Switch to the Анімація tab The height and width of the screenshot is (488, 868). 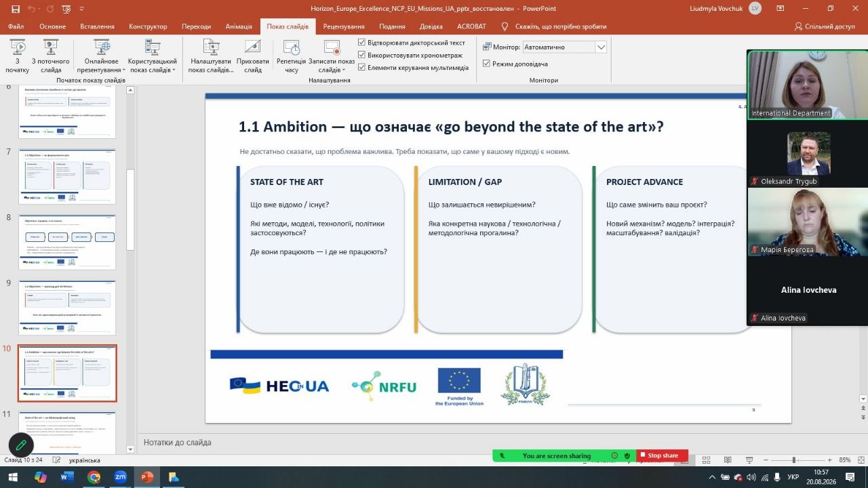[239, 26]
